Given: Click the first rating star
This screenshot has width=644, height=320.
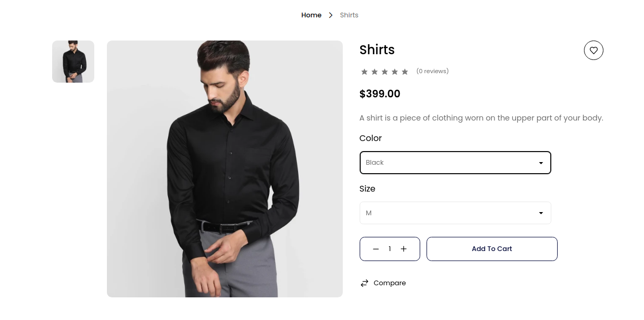Looking at the screenshot, I should point(364,72).
